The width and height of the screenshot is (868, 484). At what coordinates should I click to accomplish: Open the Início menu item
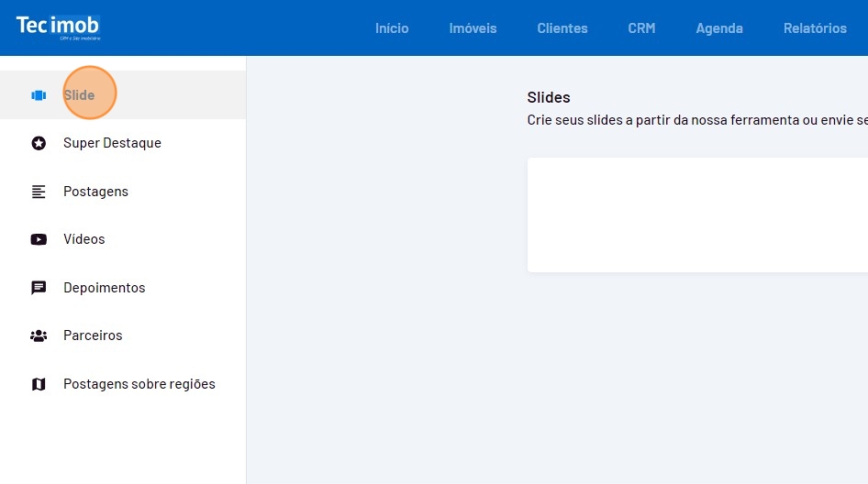pyautogui.click(x=392, y=28)
